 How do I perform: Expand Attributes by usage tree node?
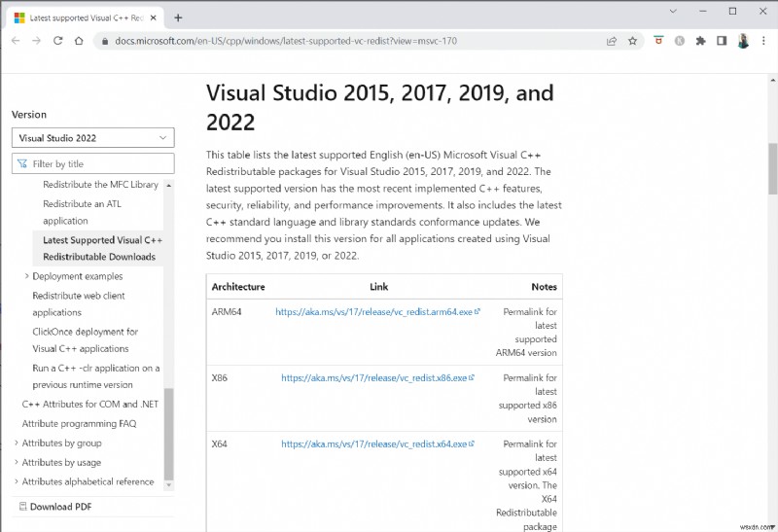(x=16, y=462)
